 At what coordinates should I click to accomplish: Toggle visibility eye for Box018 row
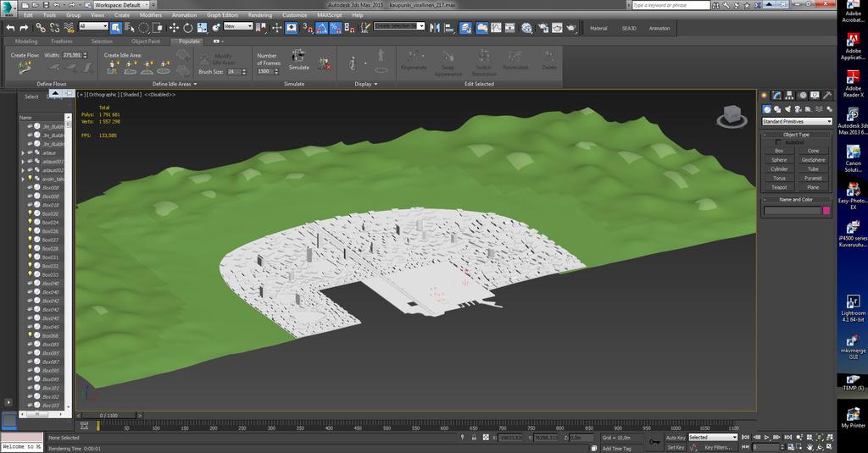click(30, 205)
